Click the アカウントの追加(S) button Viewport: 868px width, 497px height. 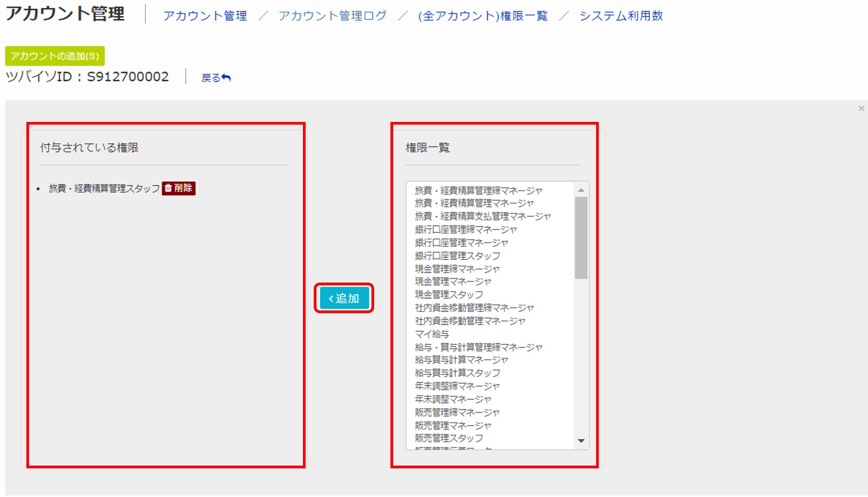coord(55,56)
